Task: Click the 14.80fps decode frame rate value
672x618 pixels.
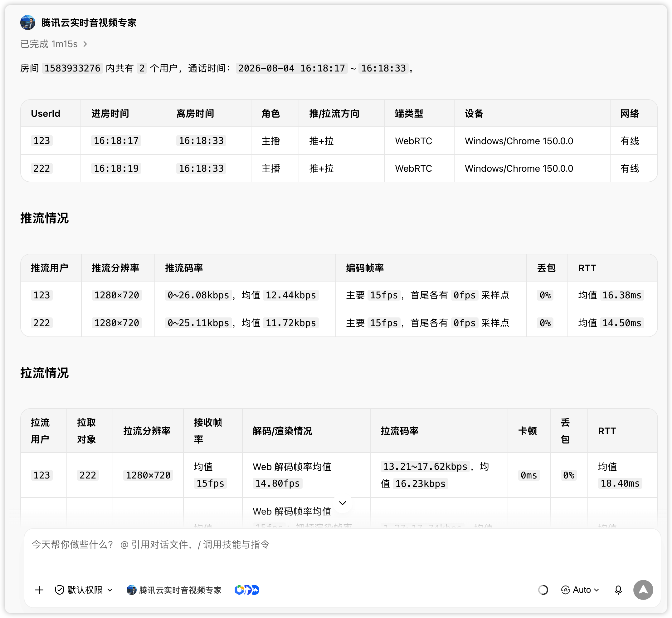Action: pyautogui.click(x=277, y=483)
